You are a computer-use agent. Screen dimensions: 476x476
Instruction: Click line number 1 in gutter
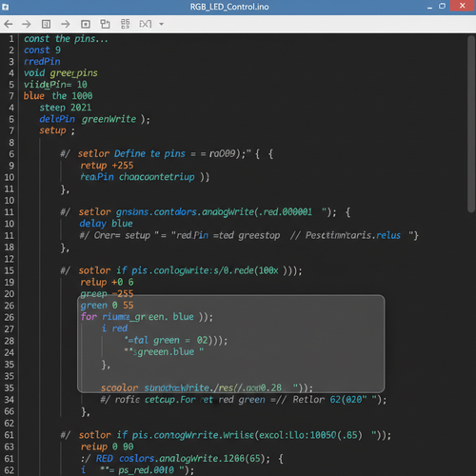pos(11,39)
